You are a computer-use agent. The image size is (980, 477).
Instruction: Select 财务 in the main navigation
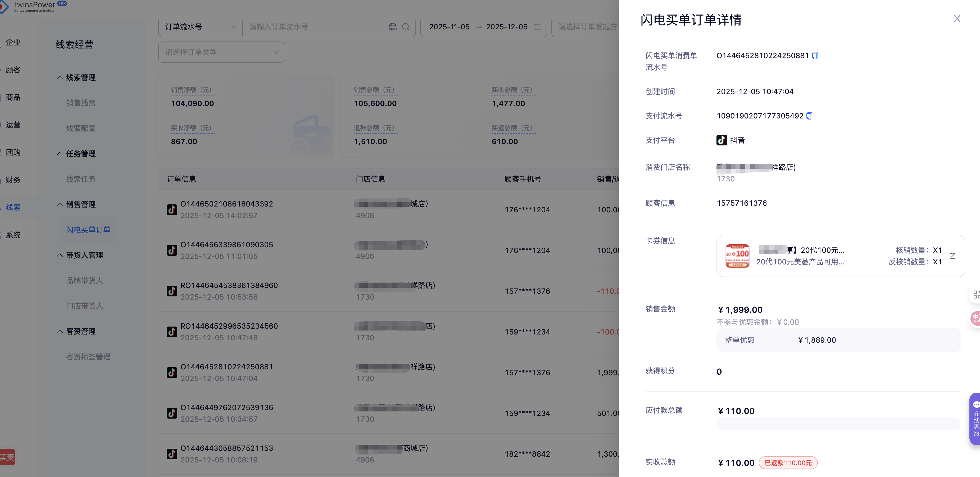click(x=13, y=180)
